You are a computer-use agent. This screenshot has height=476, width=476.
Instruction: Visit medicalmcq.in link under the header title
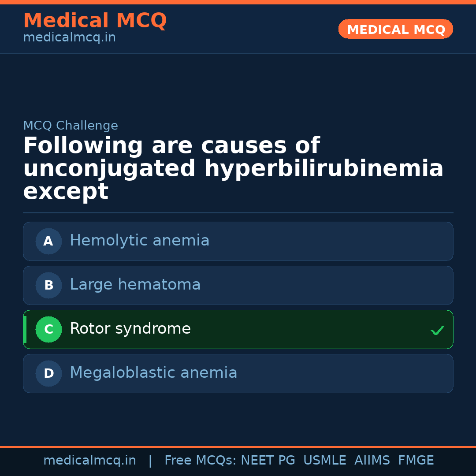coord(69,38)
